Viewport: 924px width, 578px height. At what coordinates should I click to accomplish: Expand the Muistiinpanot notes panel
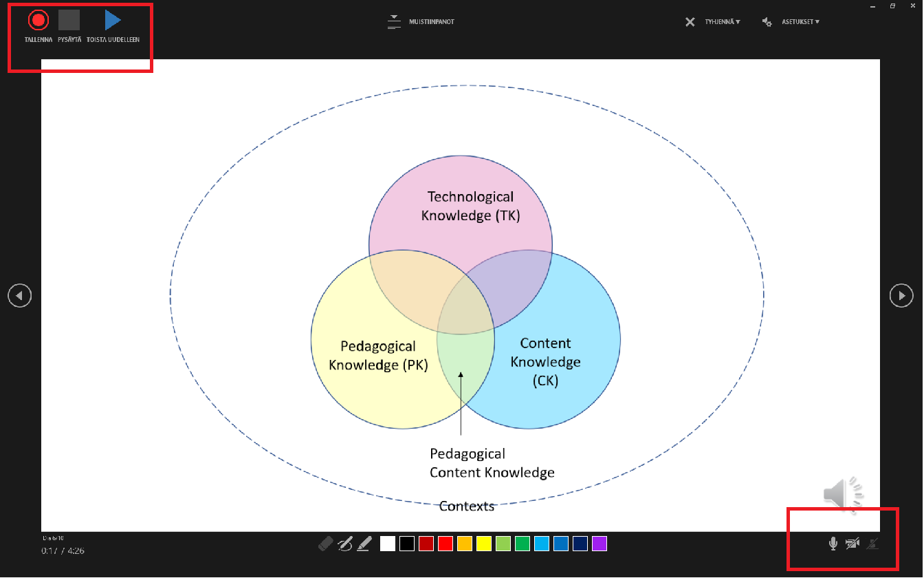(x=421, y=22)
